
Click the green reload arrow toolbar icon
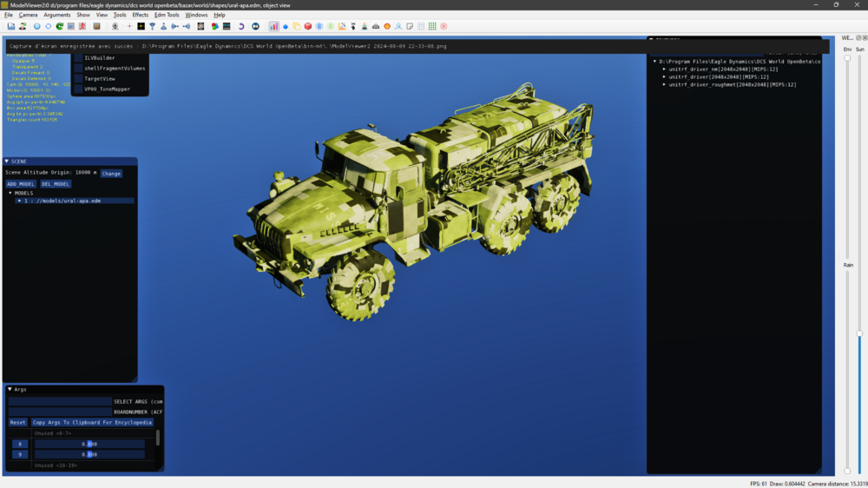click(59, 27)
